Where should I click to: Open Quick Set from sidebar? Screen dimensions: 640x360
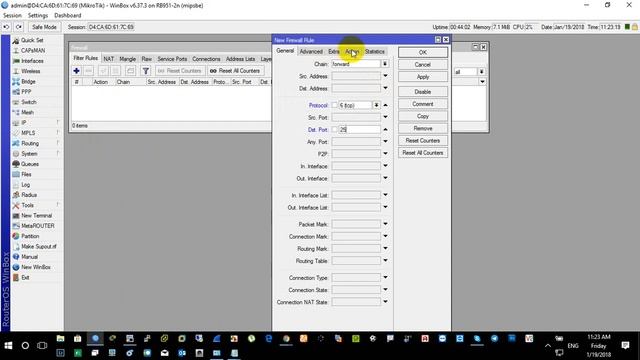click(x=32, y=40)
